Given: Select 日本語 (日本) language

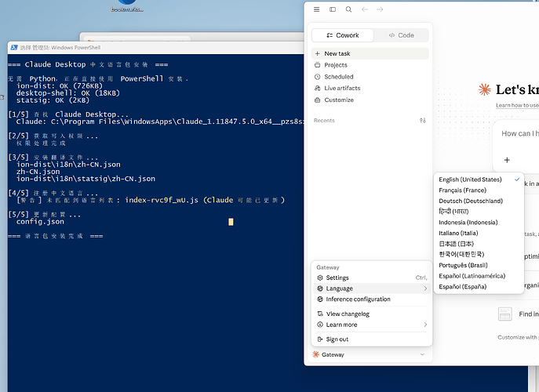Looking at the screenshot, I should click(479, 244).
